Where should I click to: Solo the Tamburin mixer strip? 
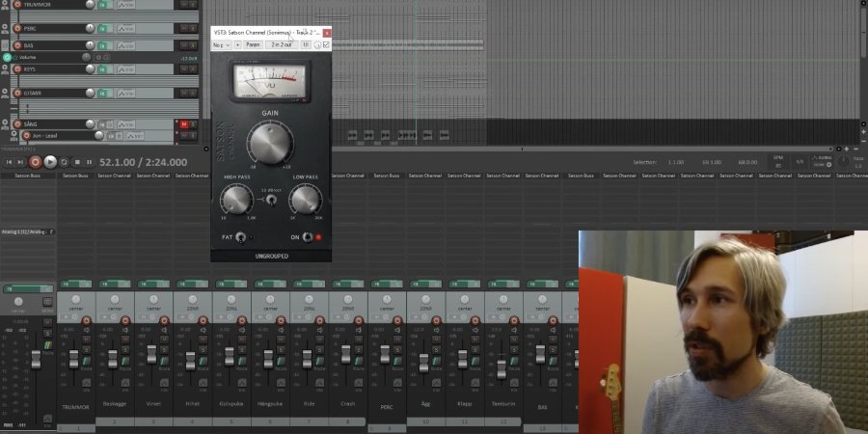click(514, 350)
